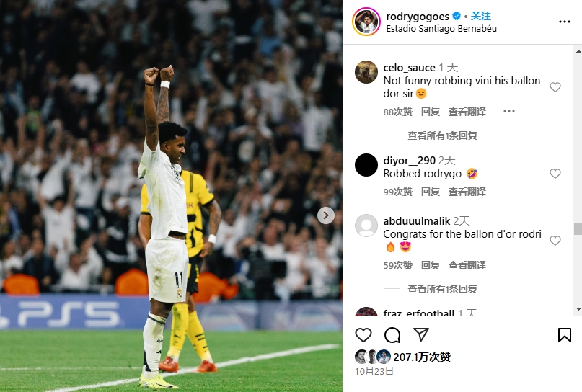Click the comments scrollbar down arrow

(578, 309)
